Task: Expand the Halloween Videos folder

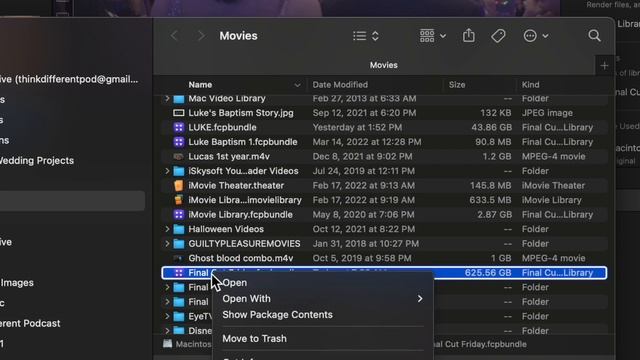Action: 167,229
